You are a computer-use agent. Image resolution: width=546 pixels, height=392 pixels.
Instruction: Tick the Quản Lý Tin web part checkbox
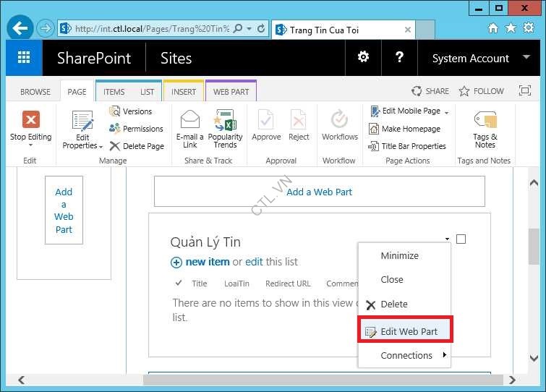[x=461, y=239]
